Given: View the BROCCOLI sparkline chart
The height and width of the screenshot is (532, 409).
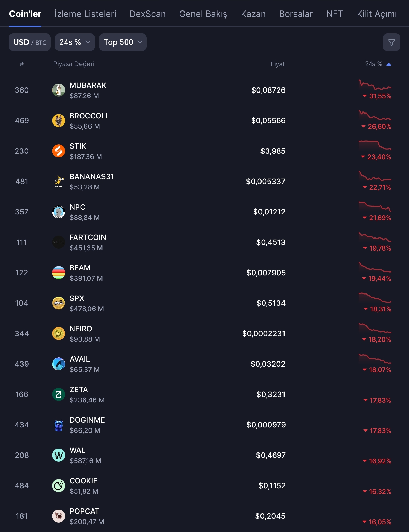Looking at the screenshot, I should point(375,116).
